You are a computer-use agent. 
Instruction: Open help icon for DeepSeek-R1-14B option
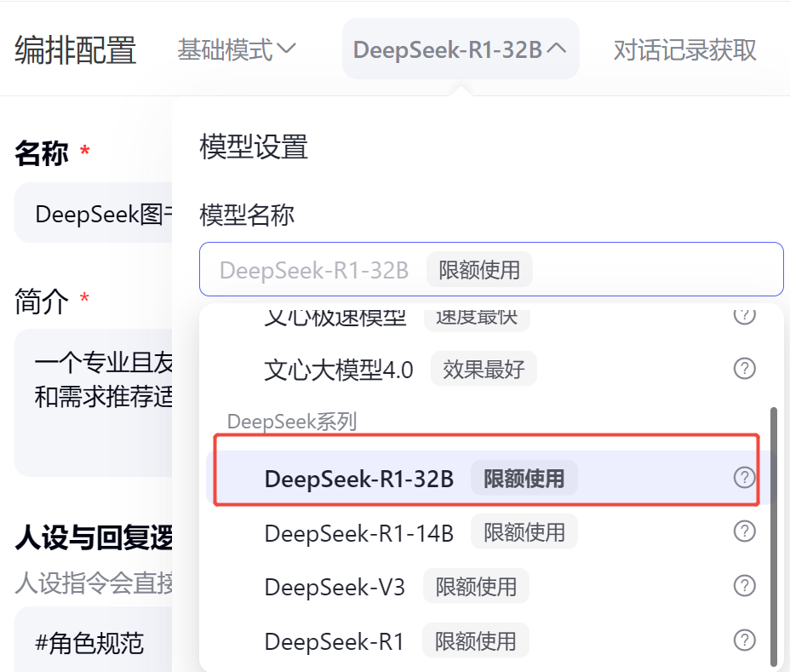(744, 531)
